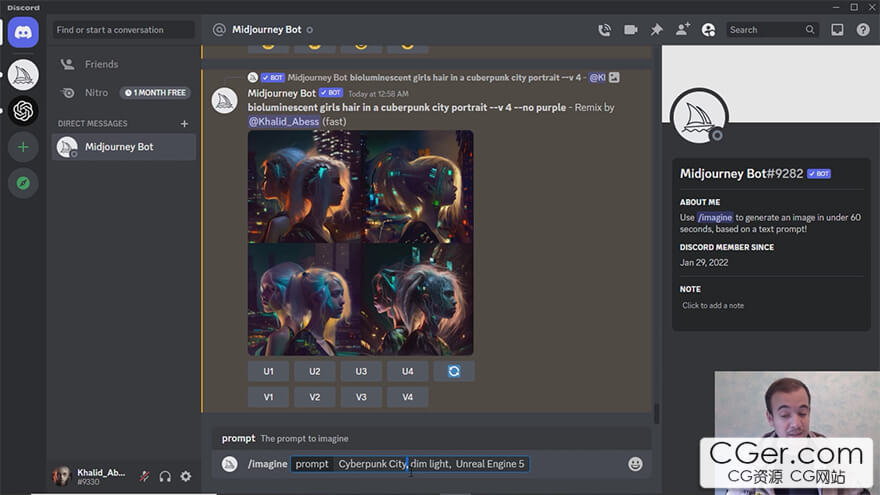Toggle deafen headphones icon
880x495 pixels.
pyautogui.click(x=165, y=476)
